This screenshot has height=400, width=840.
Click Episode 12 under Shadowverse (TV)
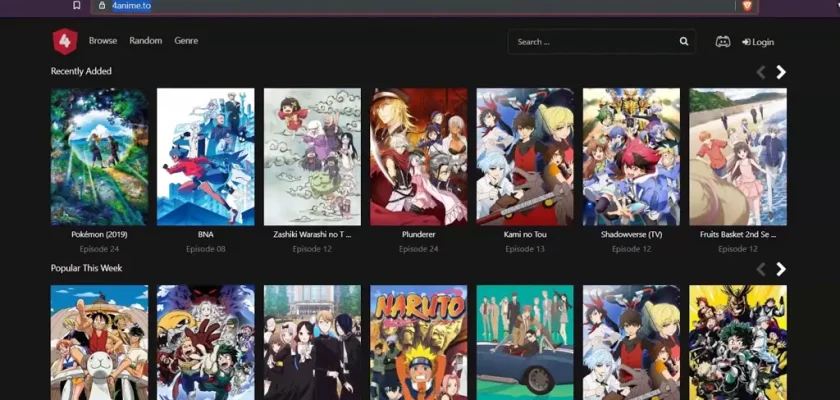click(x=632, y=249)
